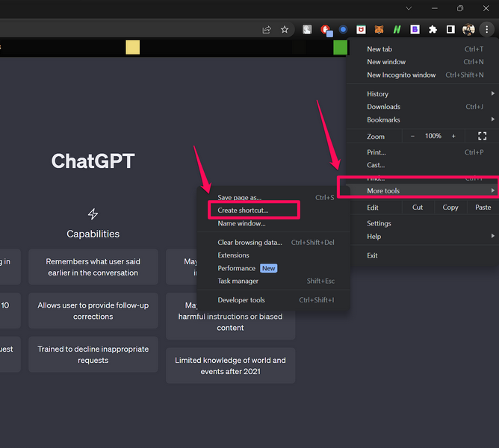499x448 pixels.
Task: Select Create shortcut... from submenu
Action: [243, 211]
